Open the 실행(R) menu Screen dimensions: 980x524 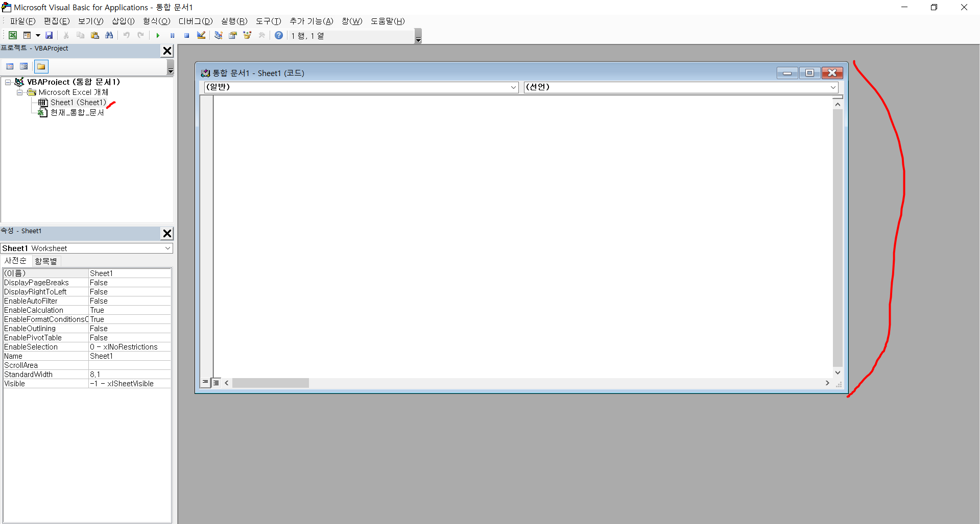pos(234,21)
